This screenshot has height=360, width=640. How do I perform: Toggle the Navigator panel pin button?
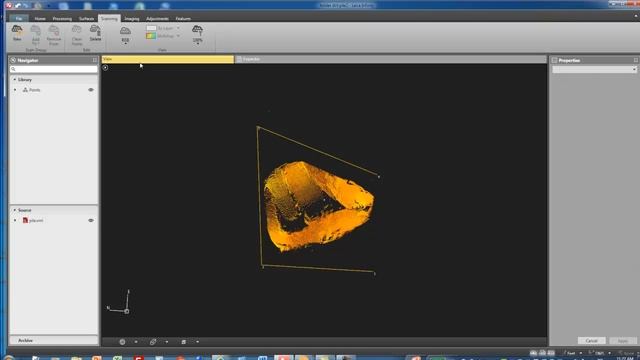tap(95, 60)
